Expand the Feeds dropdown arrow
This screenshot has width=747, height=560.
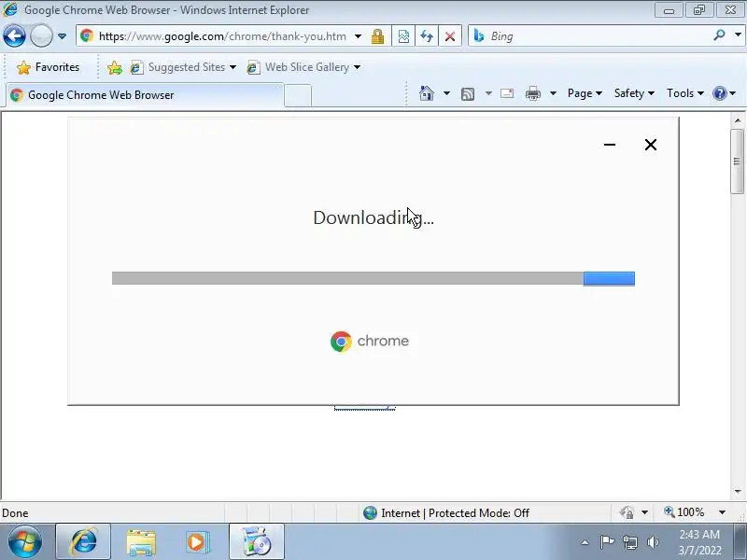click(x=488, y=93)
